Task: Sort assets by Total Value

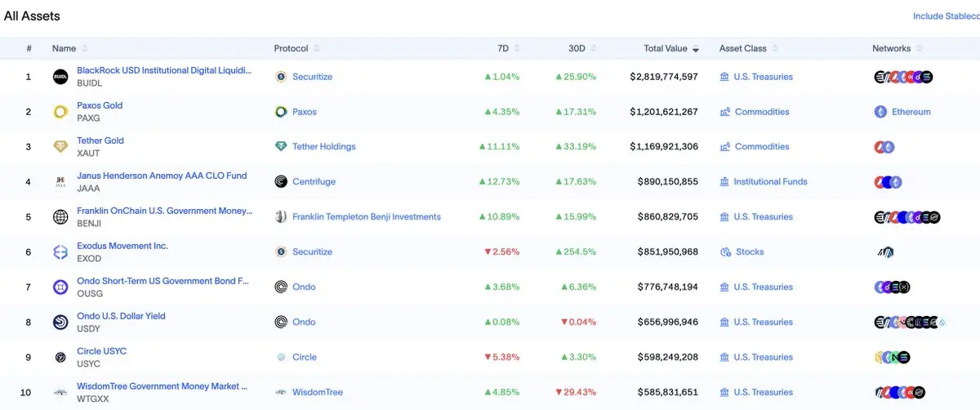Action: coord(665,49)
